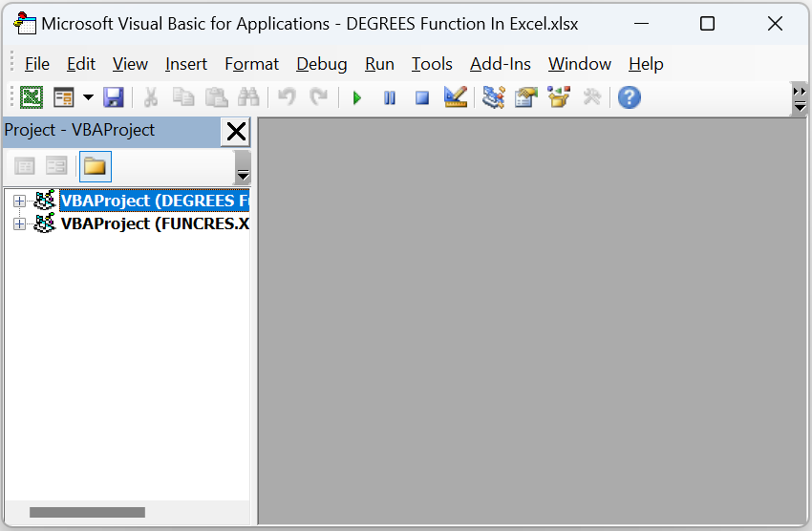Click the Paste clipboard icon
812x531 pixels.
click(217, 97)
